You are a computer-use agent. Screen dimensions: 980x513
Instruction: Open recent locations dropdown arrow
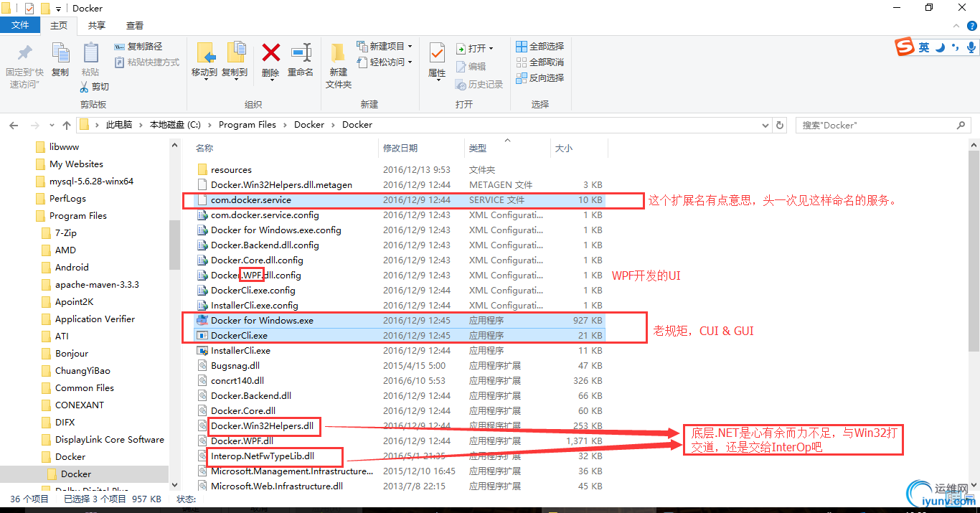click(x=51, y=125)
